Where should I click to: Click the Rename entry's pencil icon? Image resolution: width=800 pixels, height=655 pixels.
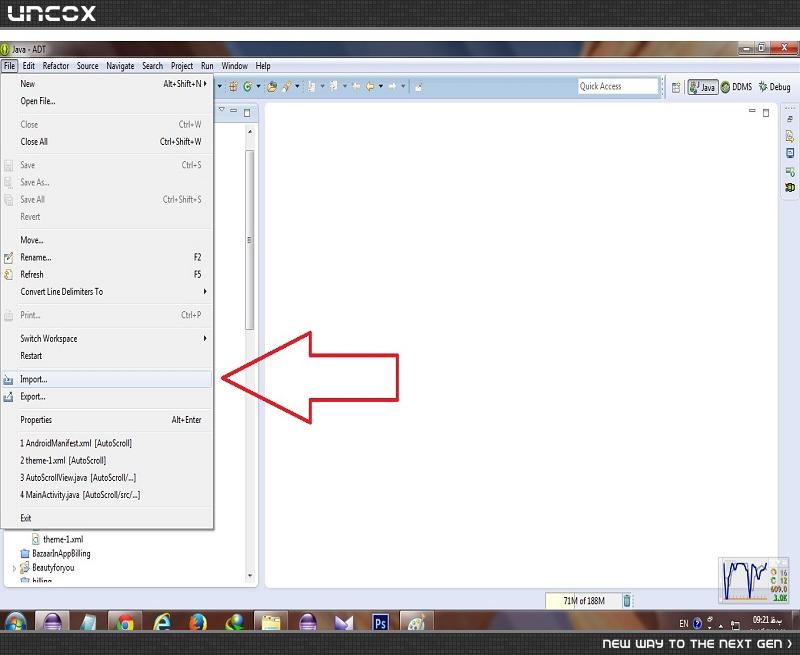(8, 258)
